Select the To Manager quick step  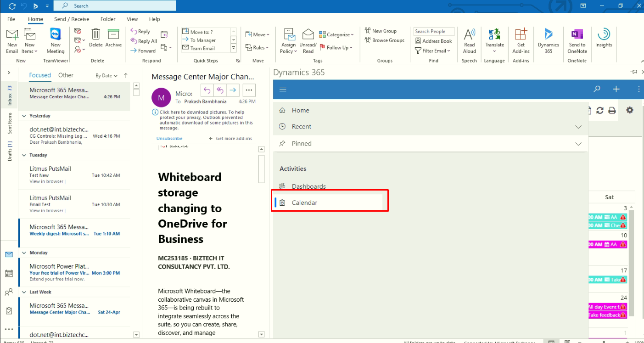pos(199,40)
